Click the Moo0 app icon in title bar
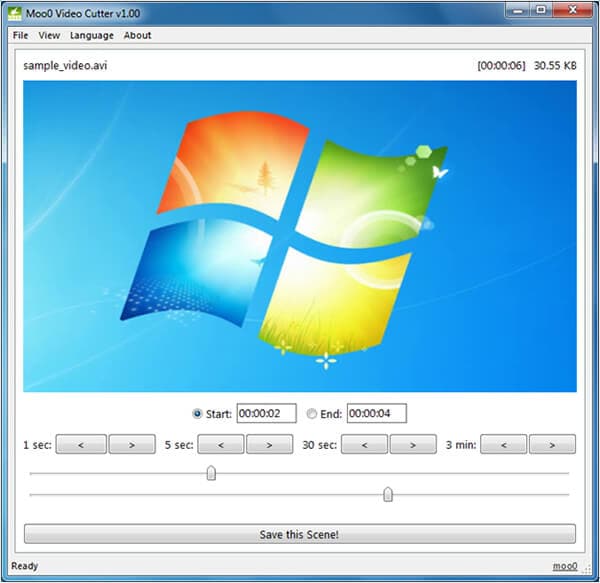 (15, 13)
